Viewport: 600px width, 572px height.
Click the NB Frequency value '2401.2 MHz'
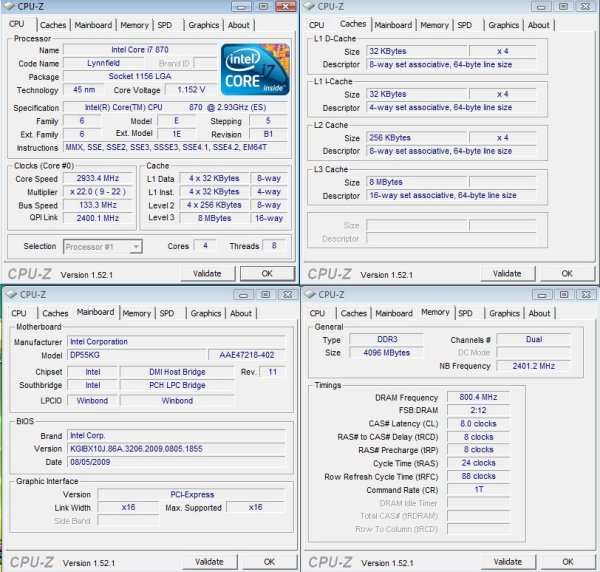pos(533,366)
